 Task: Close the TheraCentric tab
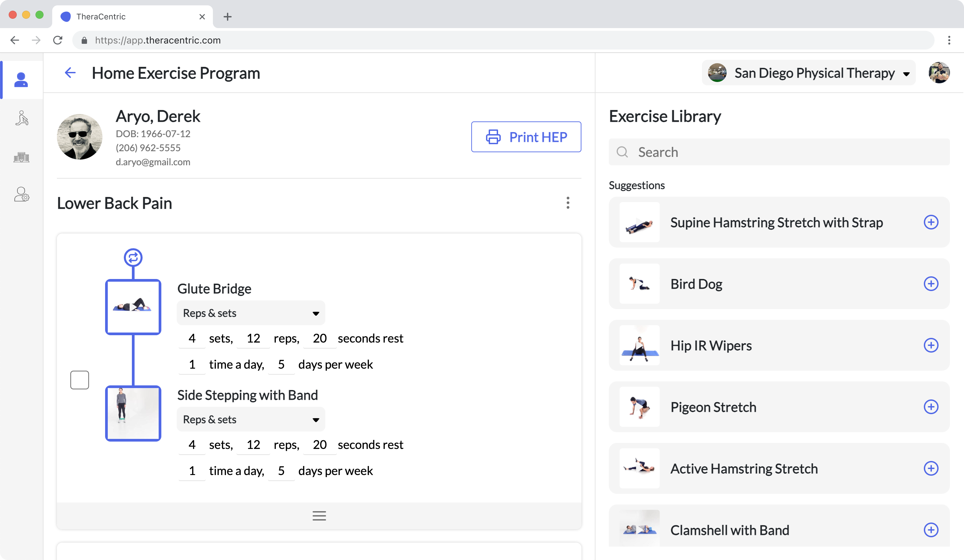coord(202,17)
